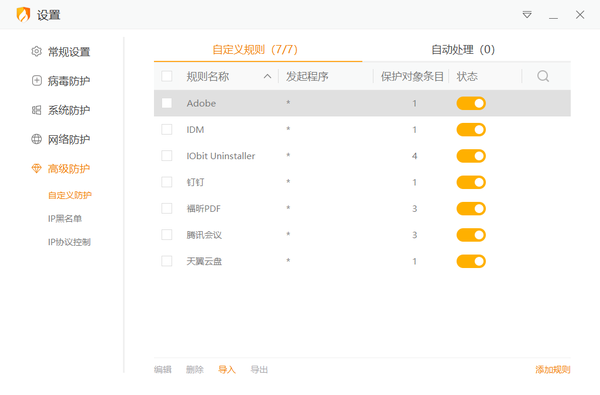Switch off the 钉钉 rule
The height and width of the screenshot is (395, 600).
(471, 182)
